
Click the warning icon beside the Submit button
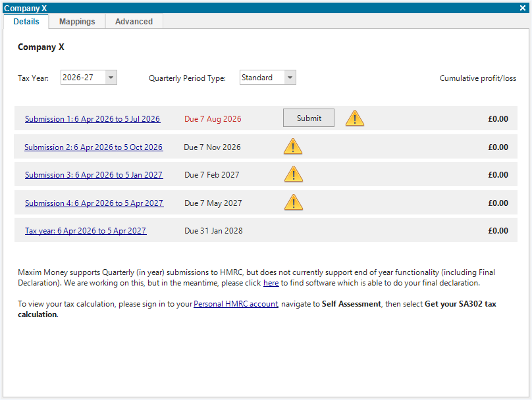click(x=354, y=118)
